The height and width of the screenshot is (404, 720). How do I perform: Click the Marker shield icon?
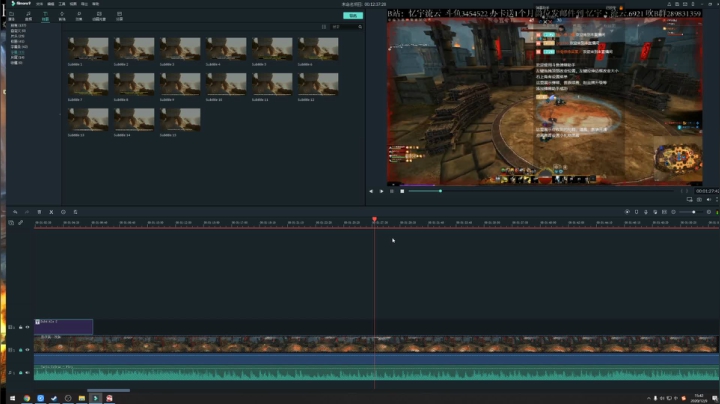coord(636,212)
